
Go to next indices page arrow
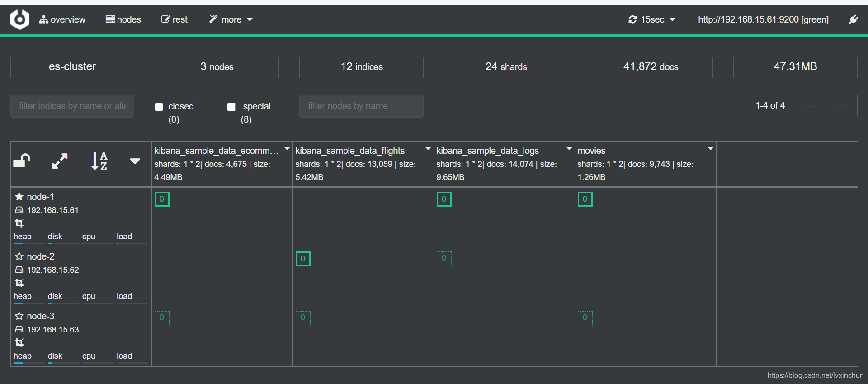click(x=843, y=106)
